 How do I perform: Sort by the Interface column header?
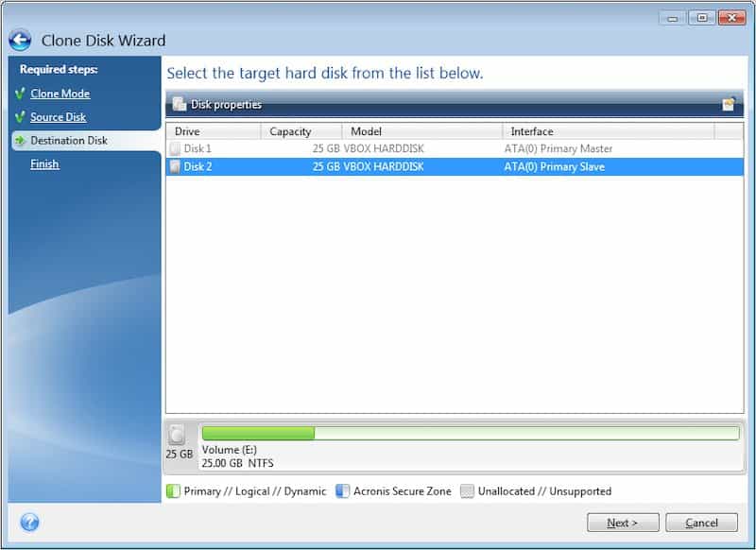point(609,131)
